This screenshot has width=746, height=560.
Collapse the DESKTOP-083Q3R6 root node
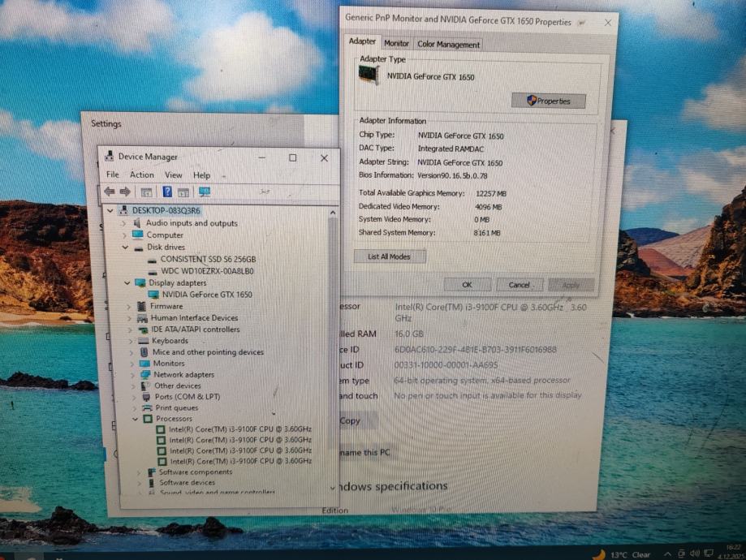point(110,210)
